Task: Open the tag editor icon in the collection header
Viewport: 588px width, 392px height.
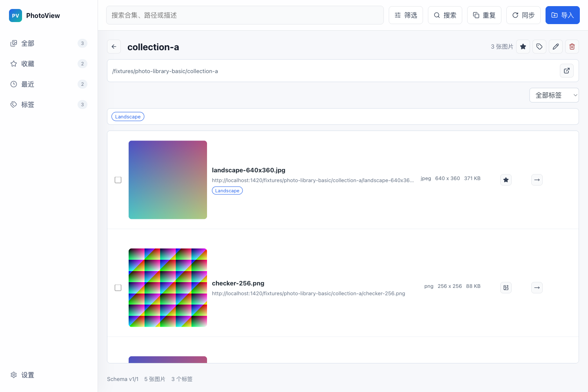Action: click(539, 47)
